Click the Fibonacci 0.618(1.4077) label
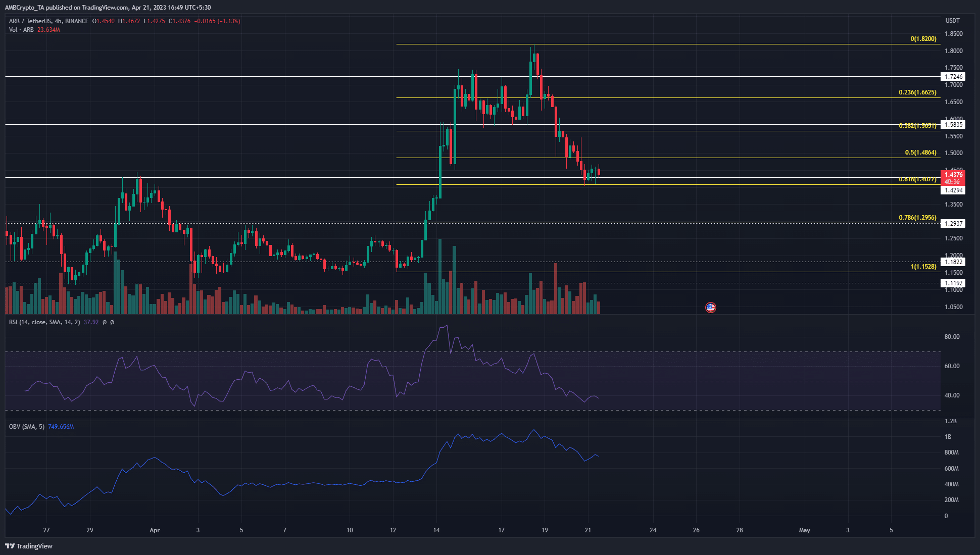Screen dimensions: 980x555 pyautogui.click(x=917, y=179)
